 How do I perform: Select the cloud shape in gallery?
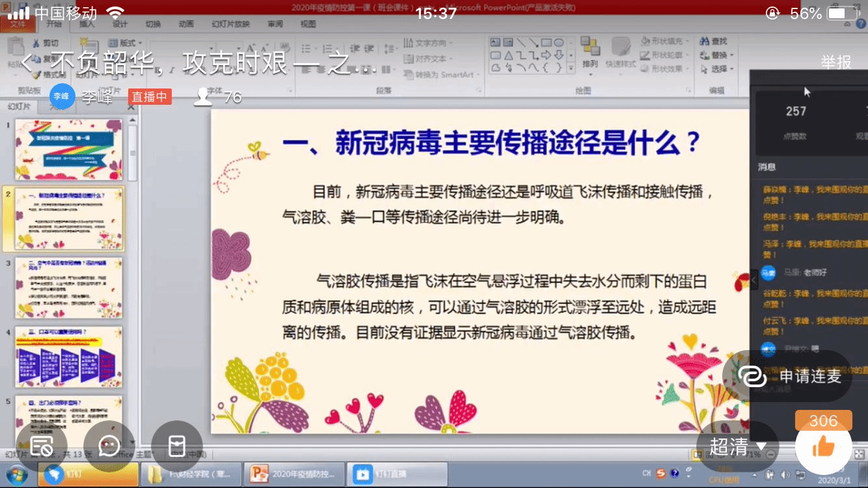coord(496,68)
